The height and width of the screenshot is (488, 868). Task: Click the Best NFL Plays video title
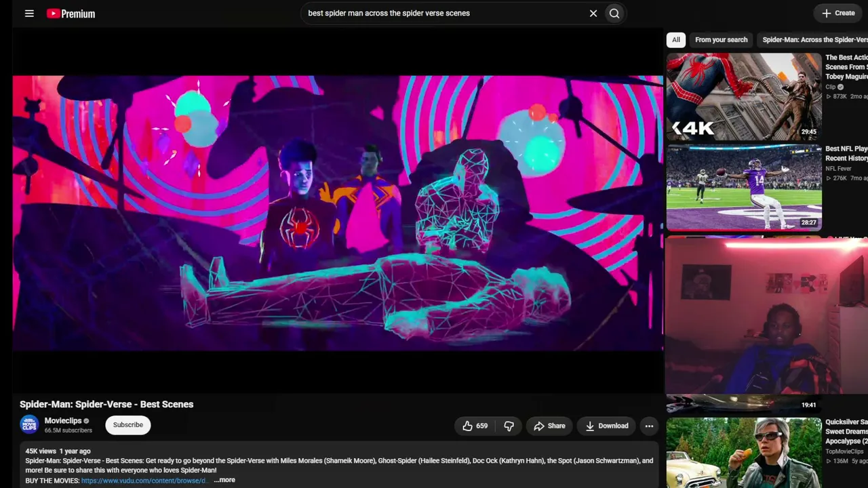click(x=846, y=153)
